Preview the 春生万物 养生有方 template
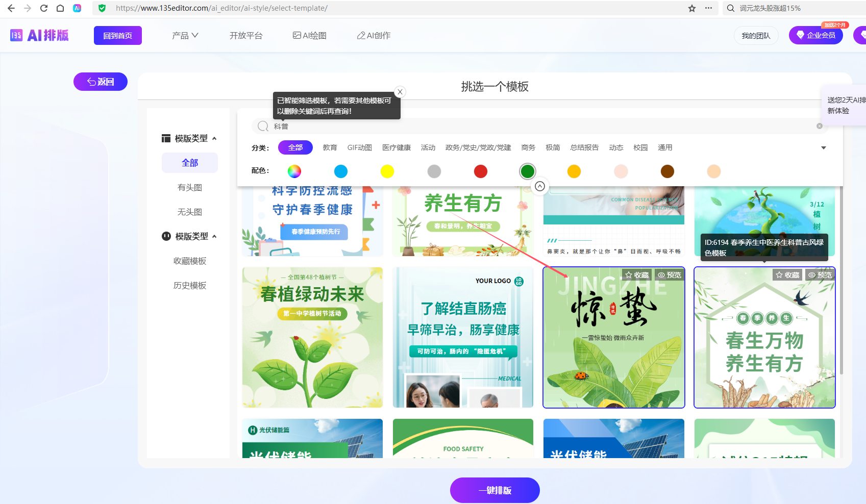 coord(820,275)
